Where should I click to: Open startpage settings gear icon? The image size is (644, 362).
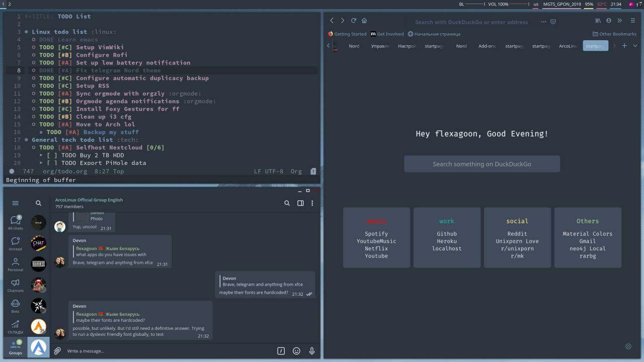628,346
